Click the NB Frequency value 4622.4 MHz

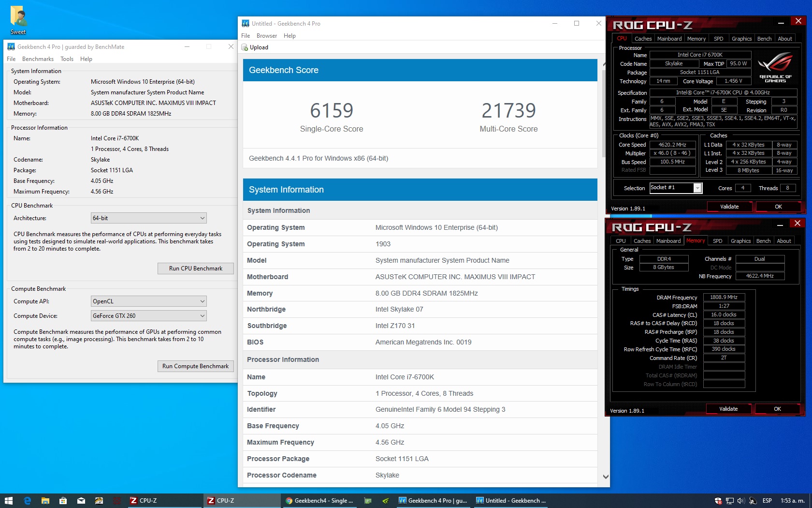pos(760,276)
